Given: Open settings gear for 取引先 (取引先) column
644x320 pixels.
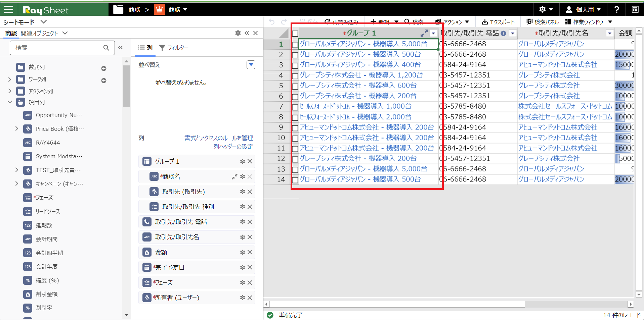Looking at the screenshot, I should [x=243, y=192].
